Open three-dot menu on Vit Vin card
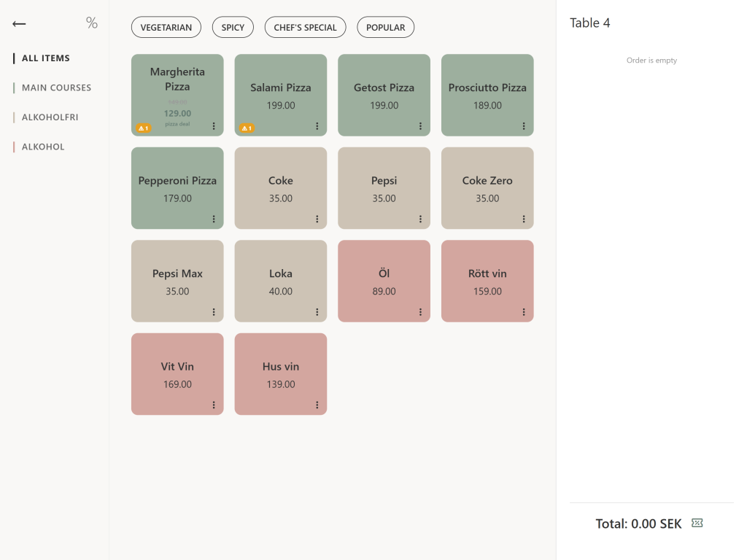747x560 pixels. [214, 405]
